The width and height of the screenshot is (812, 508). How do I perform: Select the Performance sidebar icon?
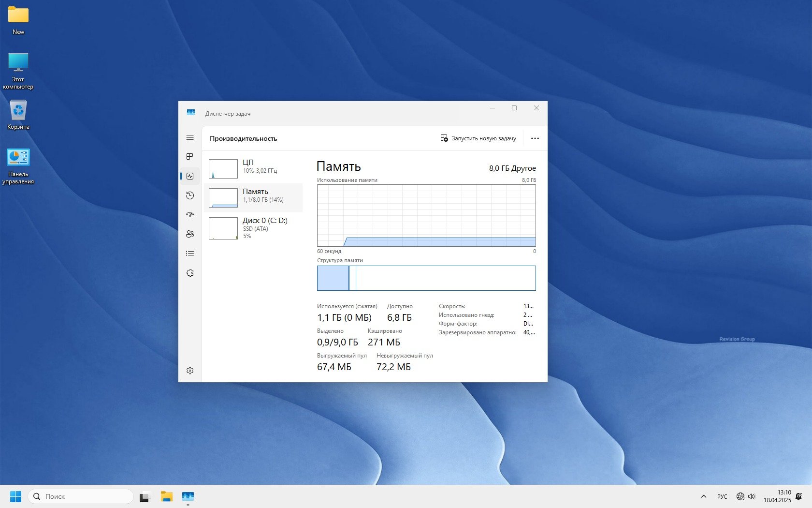(x=190, y=176)
